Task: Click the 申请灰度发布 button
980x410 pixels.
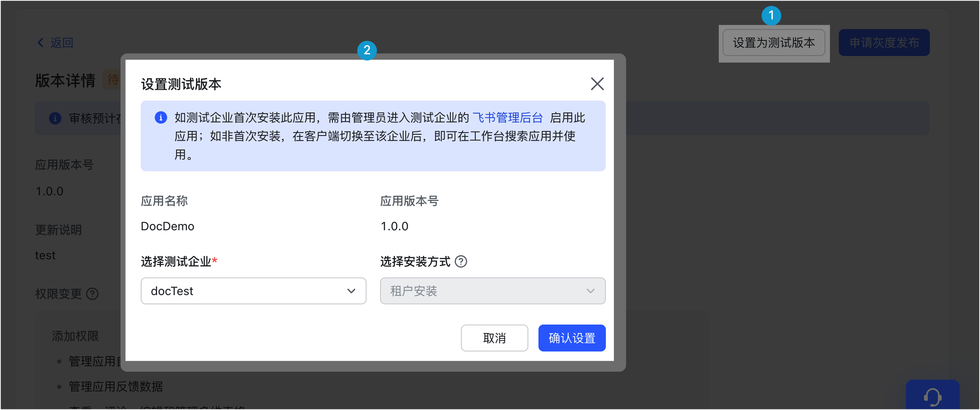Action: point(884,43)
